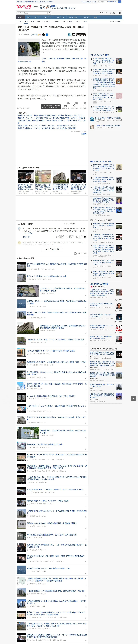Click the マイページ link
The height and width of the screenshot is (644, 138).
pos(103,13)
